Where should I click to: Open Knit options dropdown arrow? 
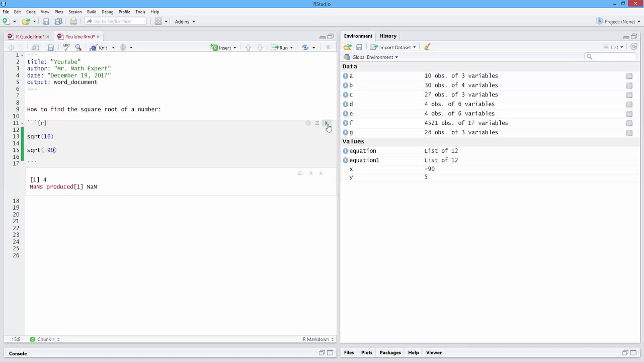(x=113, y=48)
